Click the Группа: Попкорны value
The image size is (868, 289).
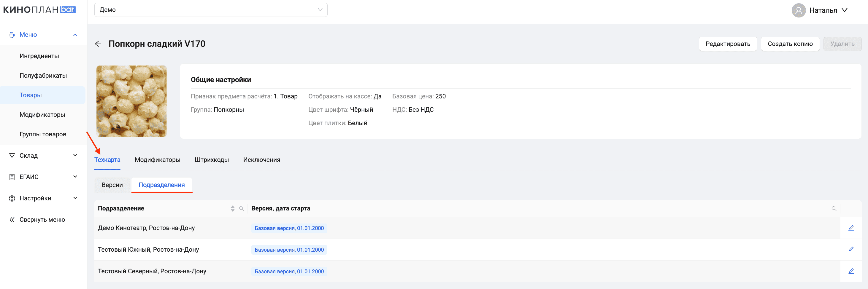pyautogui.click(x=217, y=110)
